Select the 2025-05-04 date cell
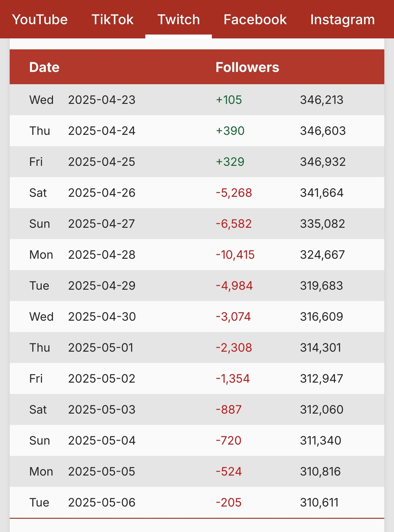394x532 pixels. [102, 440]
